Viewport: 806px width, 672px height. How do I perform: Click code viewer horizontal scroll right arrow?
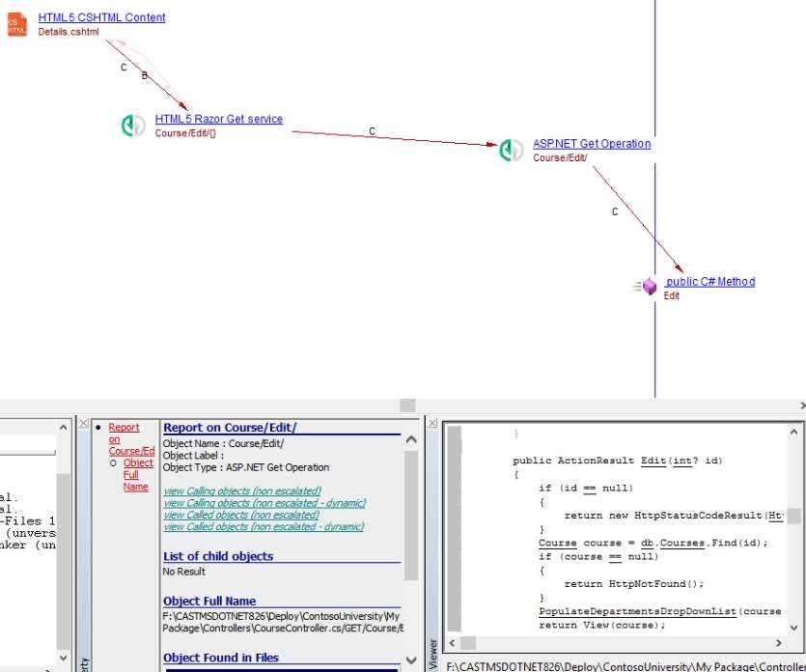click(x=779, y=643)
